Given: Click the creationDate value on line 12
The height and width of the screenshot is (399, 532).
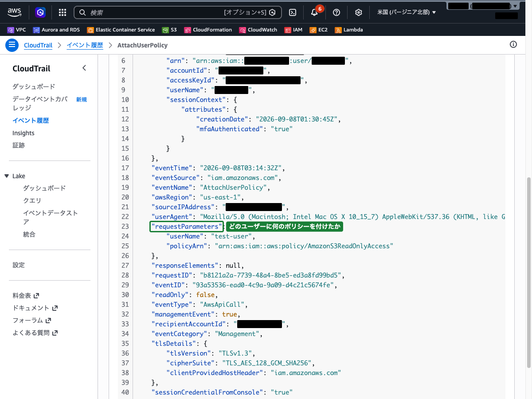Looking at the screenshot, I should coord(296,119).
